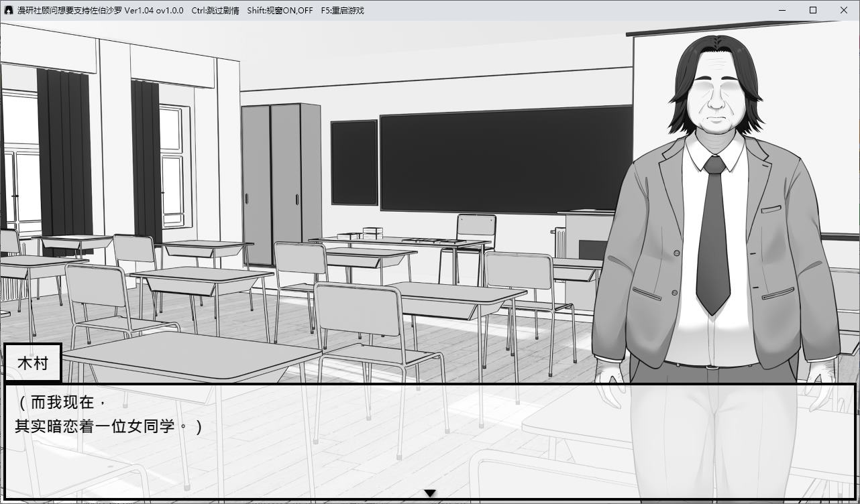Viewport: 860px width, 504px height.
Task: Click the stacked books on teacher's desk
Action: click(x=372, y=233)
